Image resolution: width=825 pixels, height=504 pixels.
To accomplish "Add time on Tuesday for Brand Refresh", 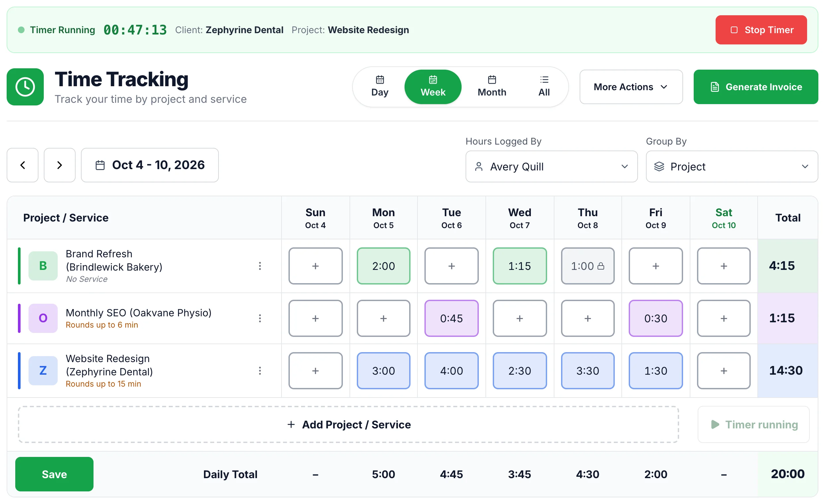I will coord(451,266).
